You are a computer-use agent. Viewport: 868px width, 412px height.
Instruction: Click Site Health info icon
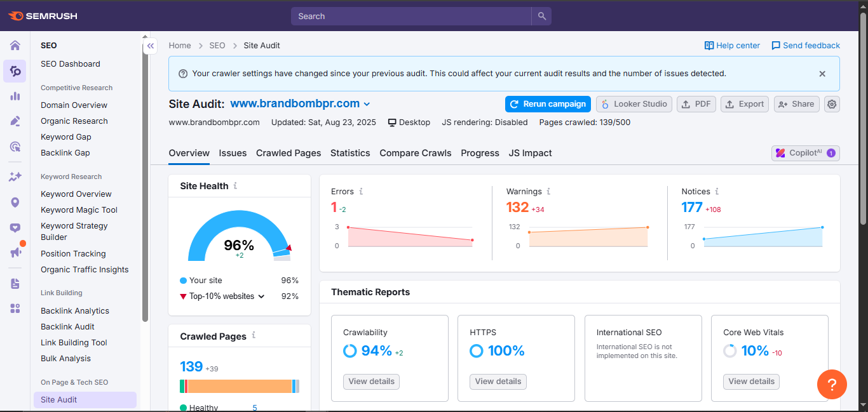235,186
